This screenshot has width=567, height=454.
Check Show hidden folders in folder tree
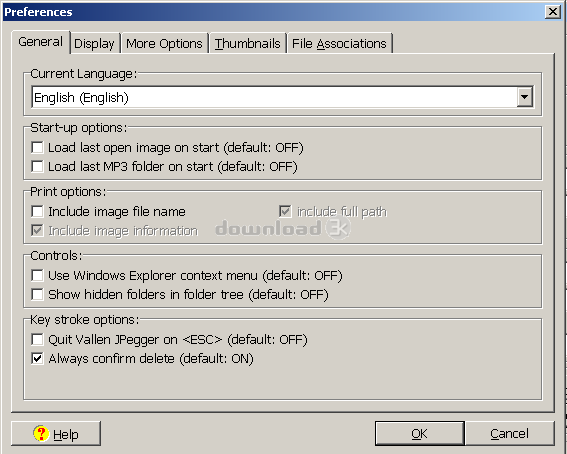pos(37,295)
